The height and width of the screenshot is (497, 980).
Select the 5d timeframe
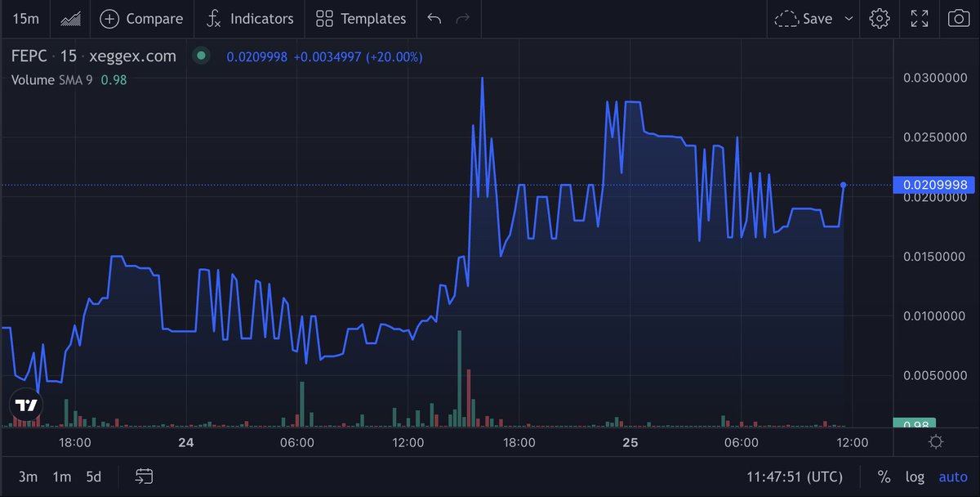[93, 476]
